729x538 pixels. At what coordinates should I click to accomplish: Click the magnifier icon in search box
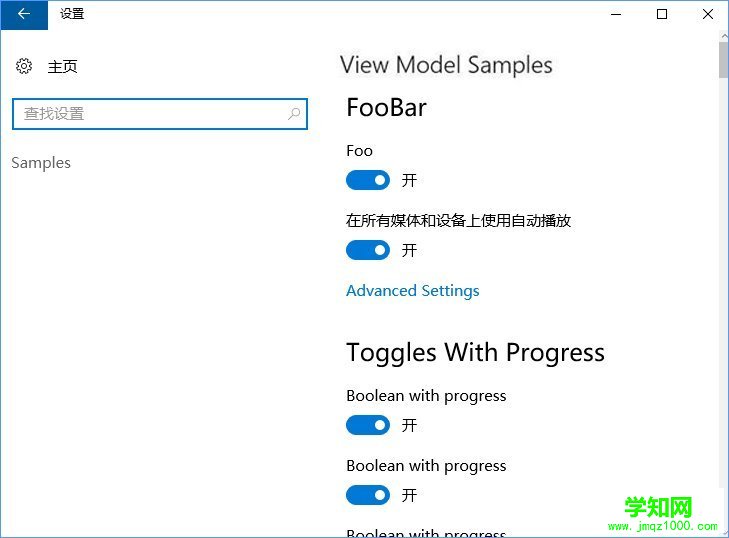(294, 114)
